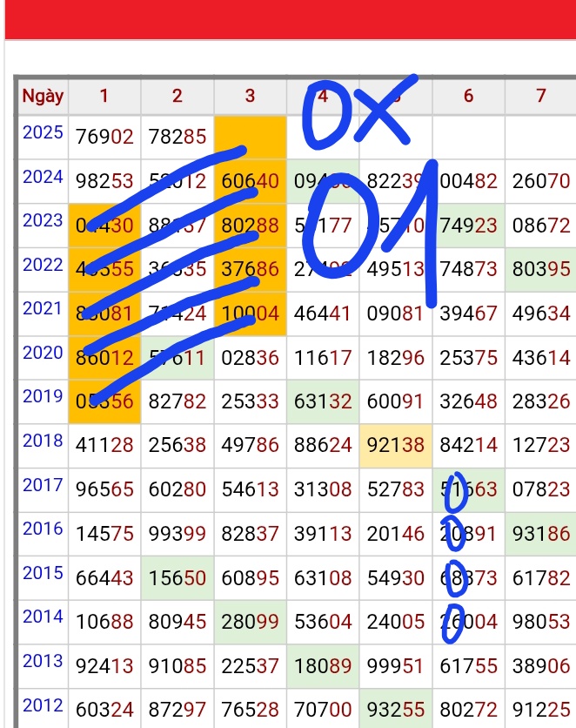Select the green cell 93255
Image resolution: width=576 pixels, height=728 pixels.
point(396,710)
